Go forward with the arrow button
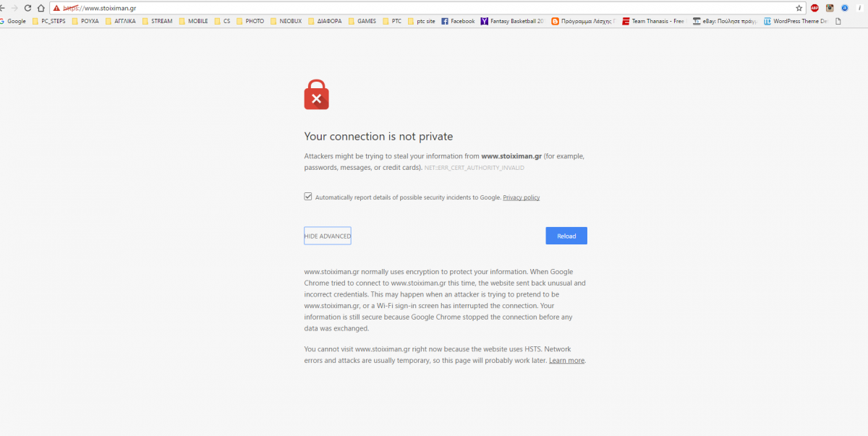868x436 pixels. [x=14, y=8]
